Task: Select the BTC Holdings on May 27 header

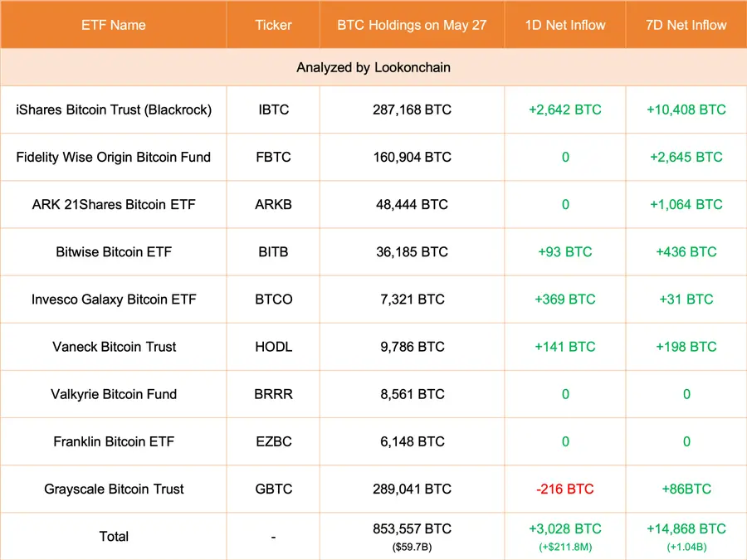Action: tap(412, 25)
